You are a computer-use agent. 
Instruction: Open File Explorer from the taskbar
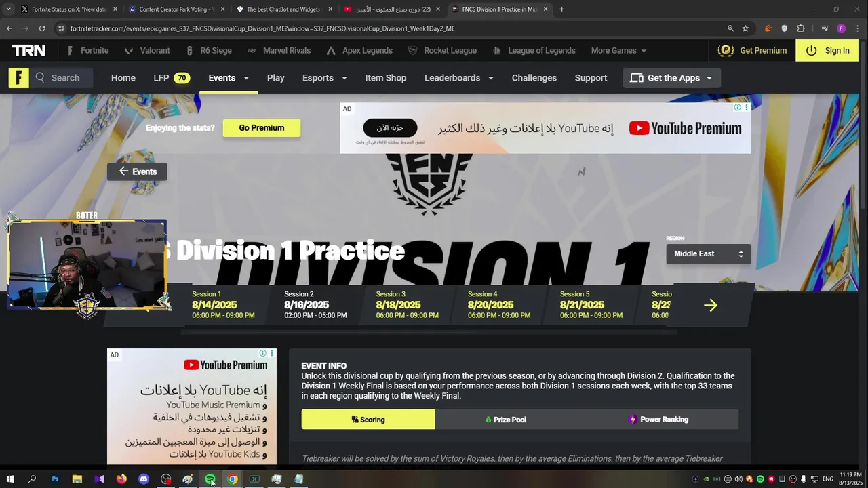pos(77,479)
